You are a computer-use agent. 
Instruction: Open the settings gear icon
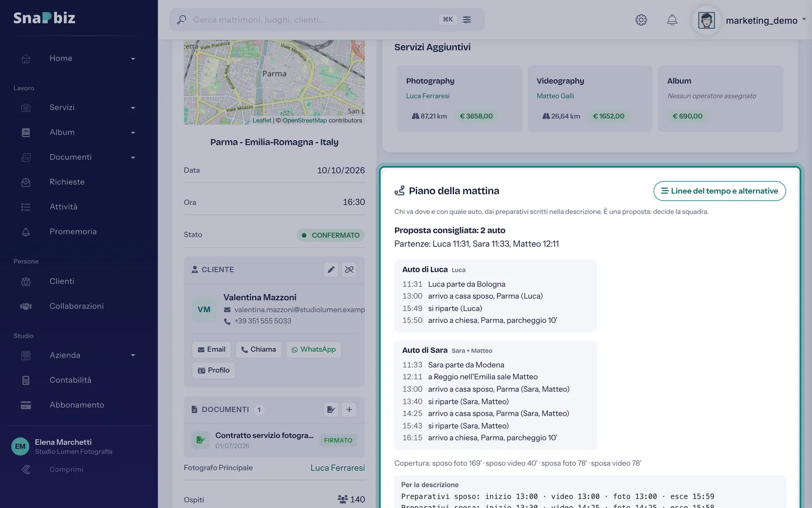pos(641,20)
